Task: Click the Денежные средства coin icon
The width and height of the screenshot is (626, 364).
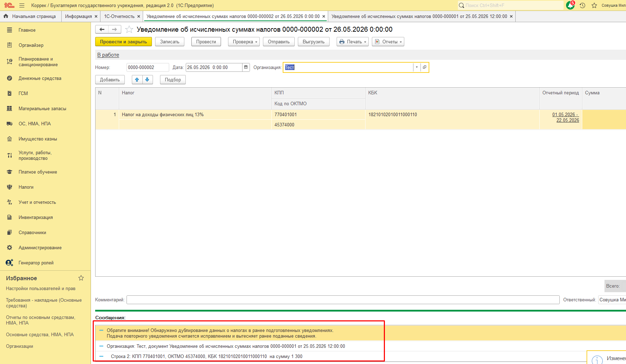Action: pos(10,78)
